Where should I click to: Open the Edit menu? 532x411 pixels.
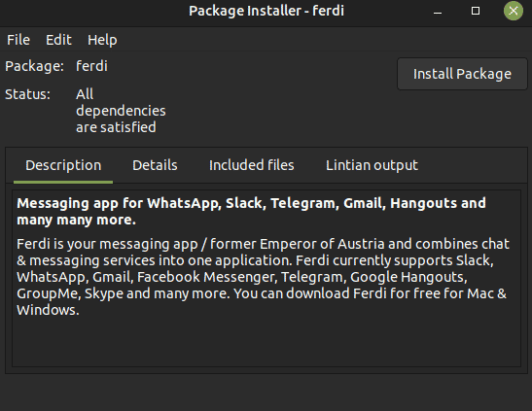(x=58, y=40)
